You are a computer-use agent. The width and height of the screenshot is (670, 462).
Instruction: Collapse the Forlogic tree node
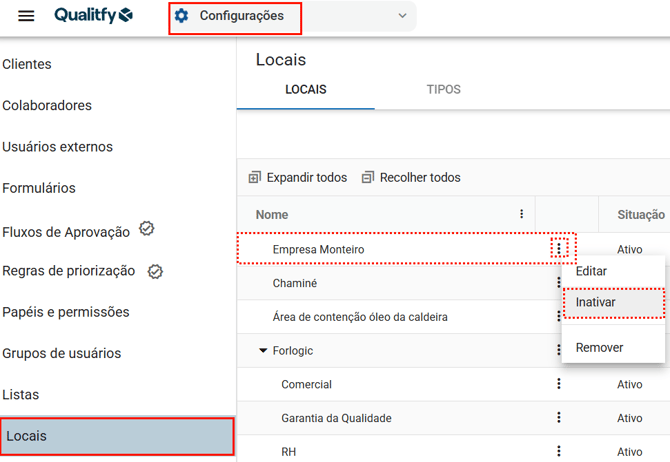(x=263, y=351)
